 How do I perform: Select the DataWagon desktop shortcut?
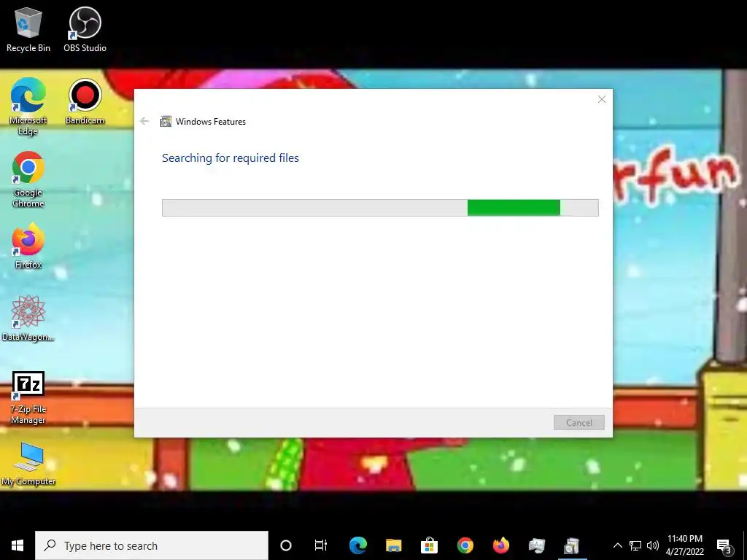[x=28, y=318]
